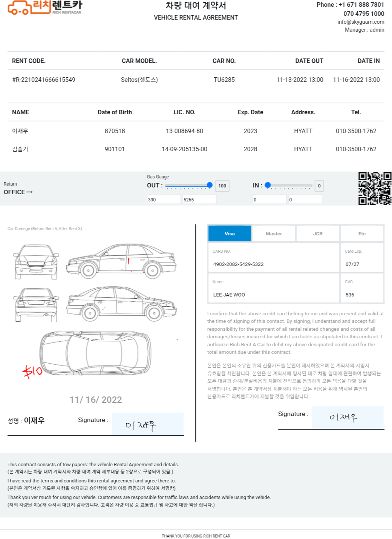Click the rear view car diagram

click(36, 305)
